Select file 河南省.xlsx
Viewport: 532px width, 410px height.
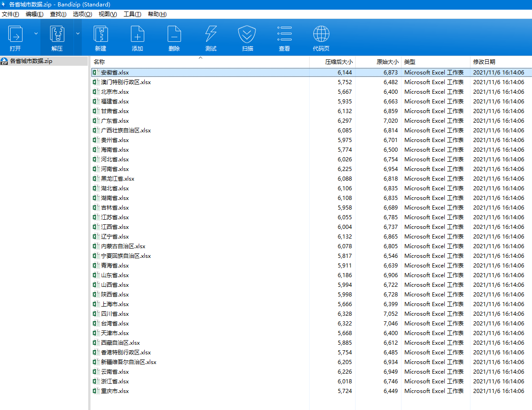pos(115,169)
